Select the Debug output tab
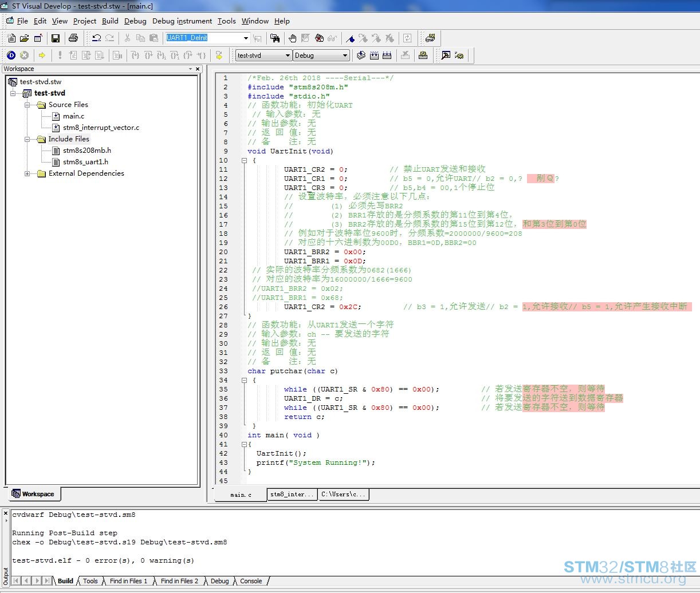 [x=219, y=581]
